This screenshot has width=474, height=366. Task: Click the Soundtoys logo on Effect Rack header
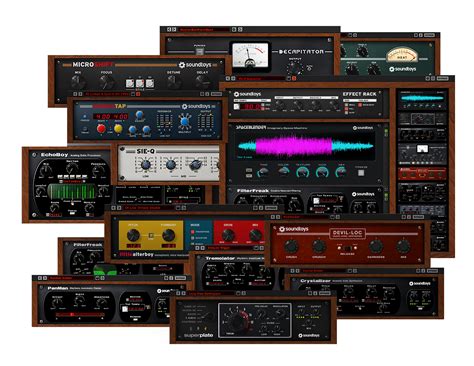pyautogui.click(x=248, y=94)
